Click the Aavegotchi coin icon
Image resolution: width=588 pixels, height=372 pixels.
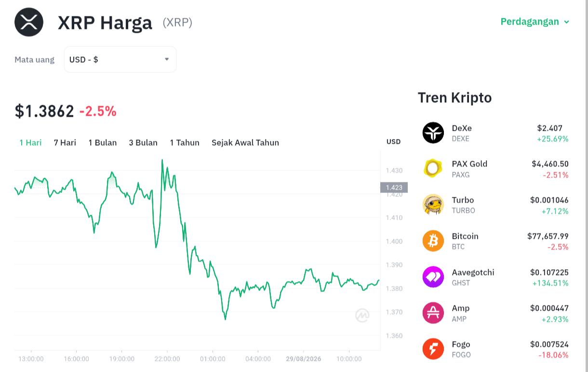[433, 277]
